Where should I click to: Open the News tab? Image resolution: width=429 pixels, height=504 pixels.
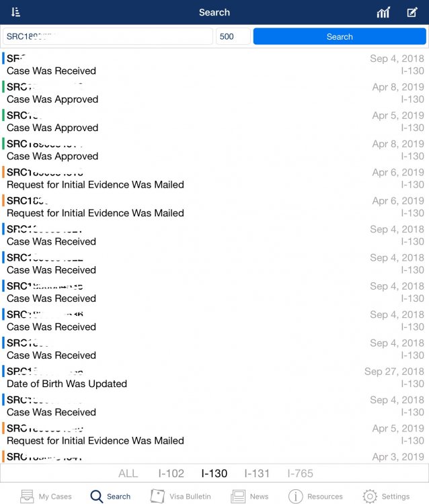click(x=249, y=496)
